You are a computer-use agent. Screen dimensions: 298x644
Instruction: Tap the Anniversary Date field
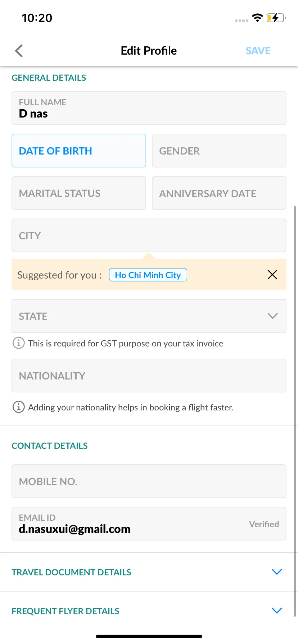coord(219,193)
